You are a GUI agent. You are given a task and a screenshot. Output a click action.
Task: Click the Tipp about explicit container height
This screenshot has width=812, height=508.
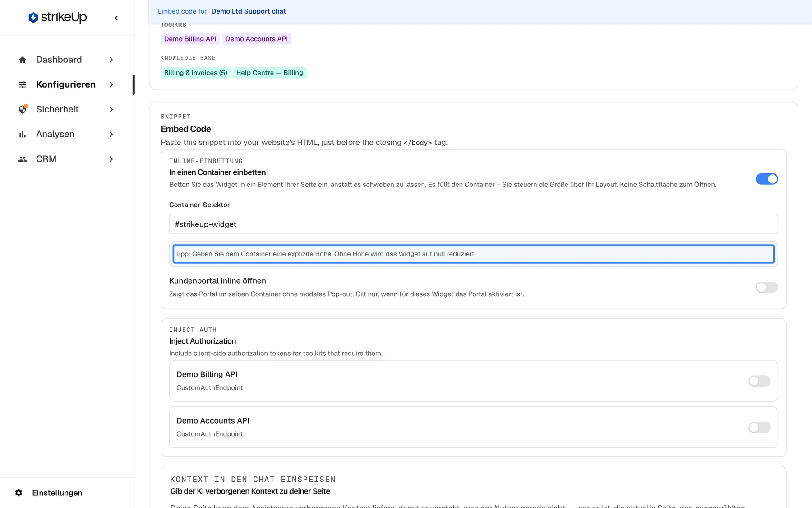(x=473, y=254)
